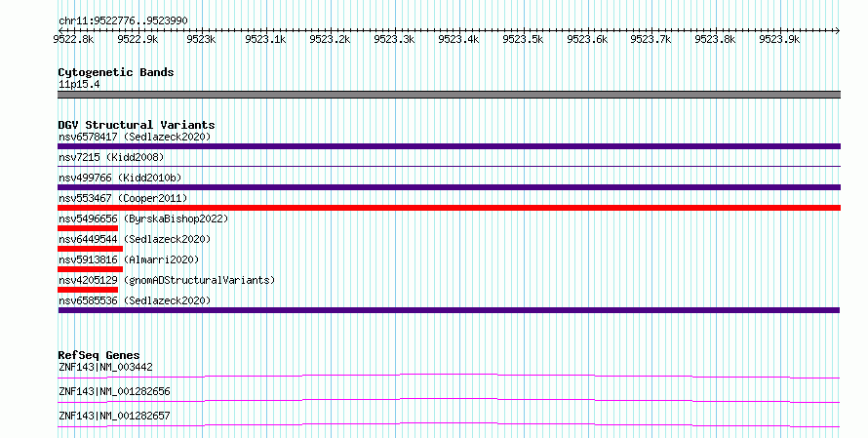The image size is (868, 438).
Task: Open variant nsv5496656 (ByrskaBishop2022) label
Action: point(143,219)
